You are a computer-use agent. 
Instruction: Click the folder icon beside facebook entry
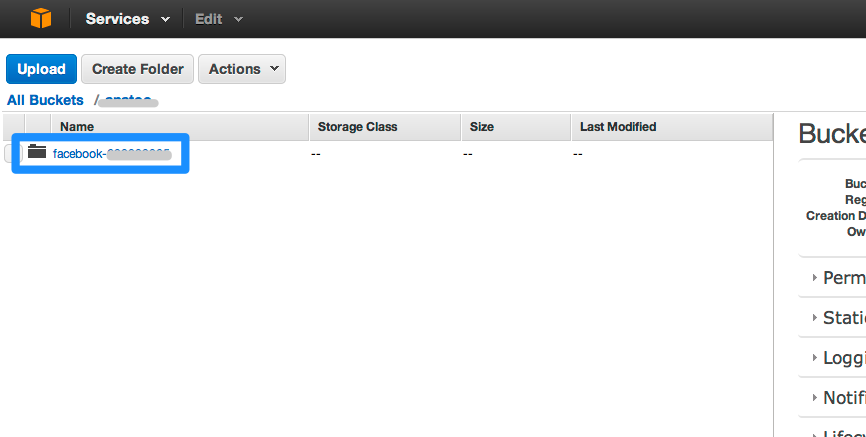tap(37, 152)
